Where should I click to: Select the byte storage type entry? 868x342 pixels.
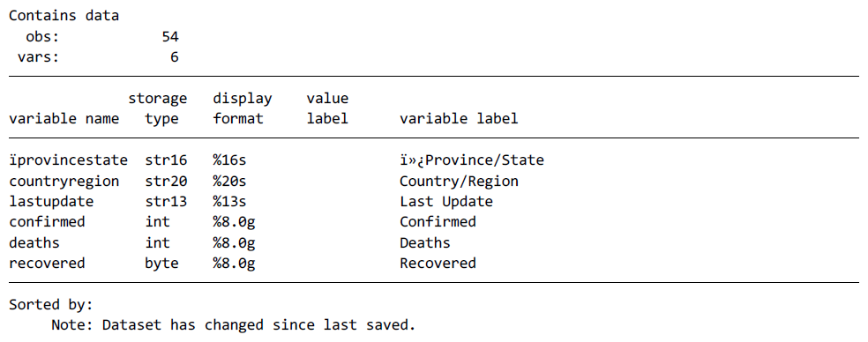tap(161, 263)
